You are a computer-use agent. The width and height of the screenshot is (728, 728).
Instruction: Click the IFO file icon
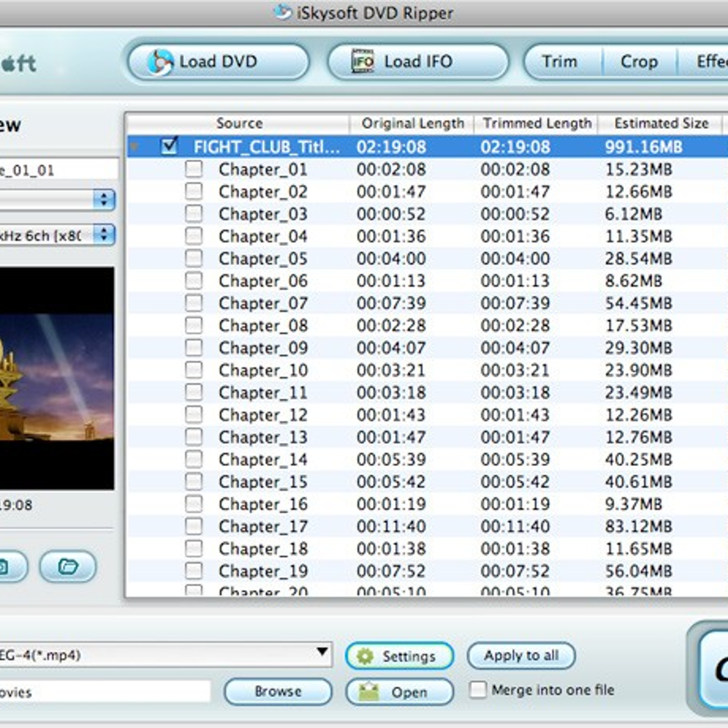363,61
